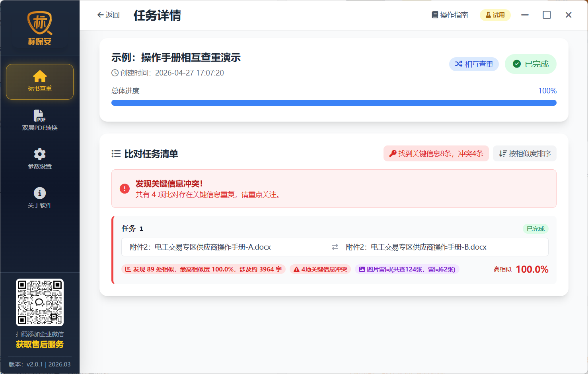Click the 试用 trial badge
Image resolution: width=588 pixels, height=374 pixels.
tap(495, 15)
